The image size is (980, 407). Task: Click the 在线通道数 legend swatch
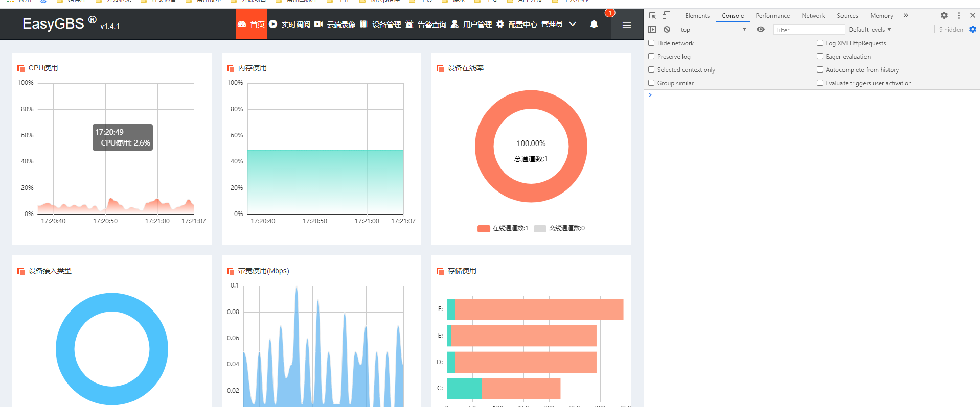pyautogui.click(x=484, y=228)
